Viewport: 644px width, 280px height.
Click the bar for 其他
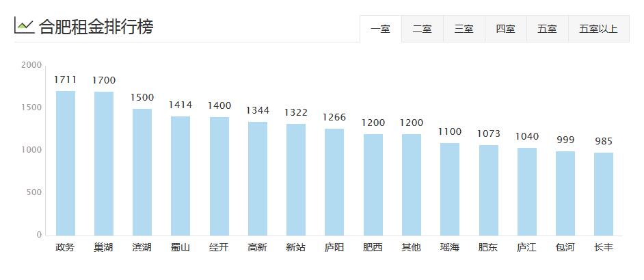[x=412, y=185]
